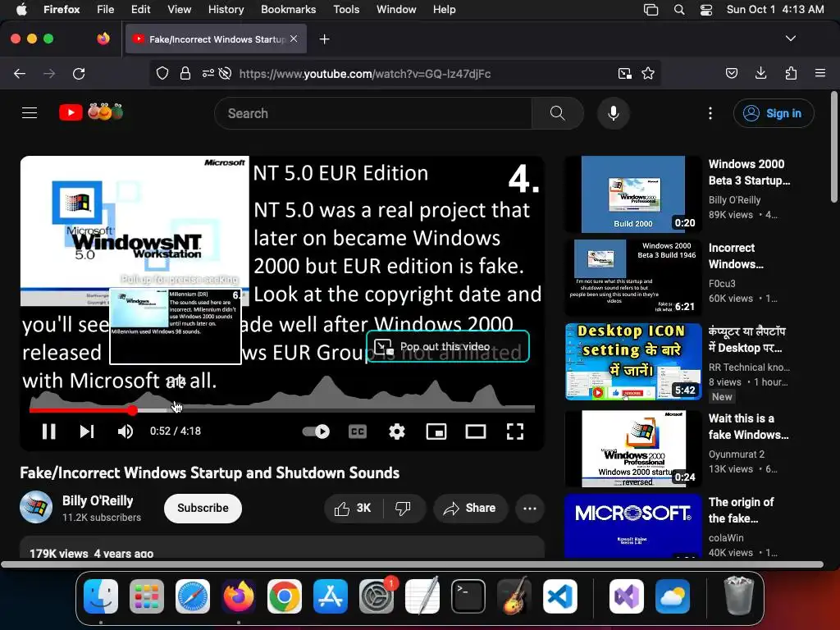Open Billy O'Reilly channel name link

point(98,500)
